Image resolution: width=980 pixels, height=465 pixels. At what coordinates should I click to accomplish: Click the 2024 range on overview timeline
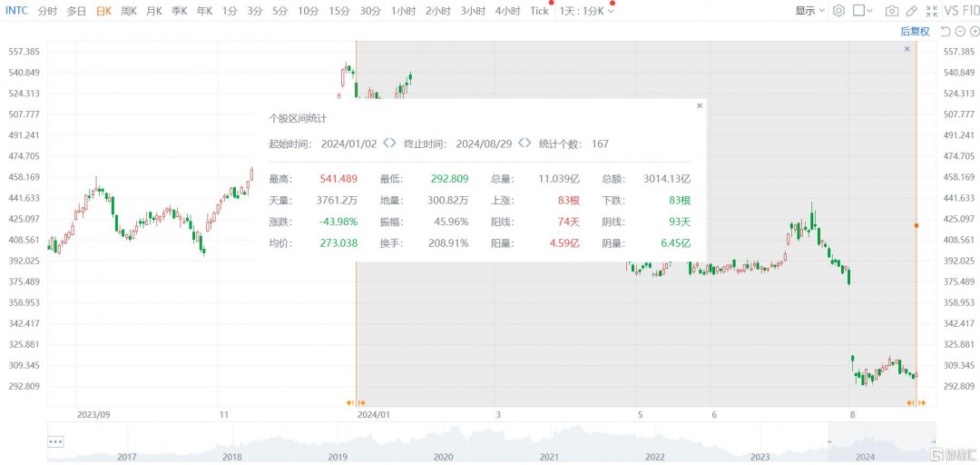tap(865, 456)
